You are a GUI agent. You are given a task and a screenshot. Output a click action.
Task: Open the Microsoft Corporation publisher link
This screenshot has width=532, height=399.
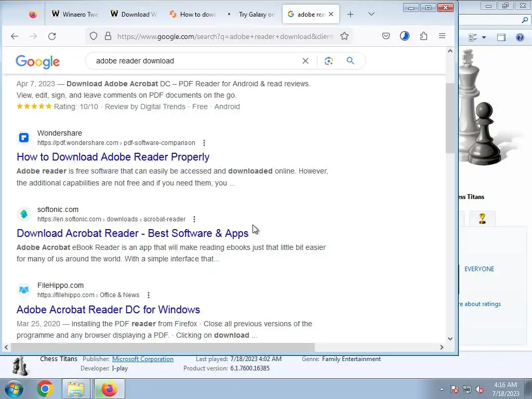tap(143, 359)
